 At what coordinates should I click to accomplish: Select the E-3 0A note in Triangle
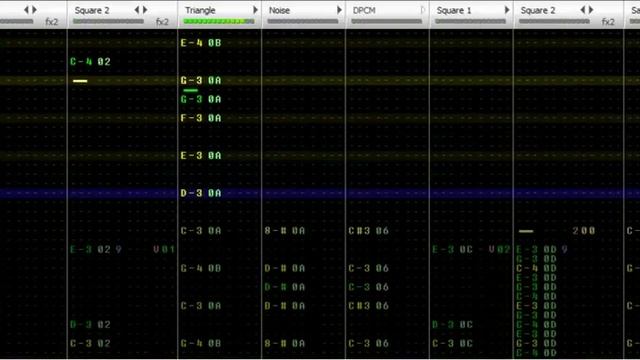click(x=201, y=156)
